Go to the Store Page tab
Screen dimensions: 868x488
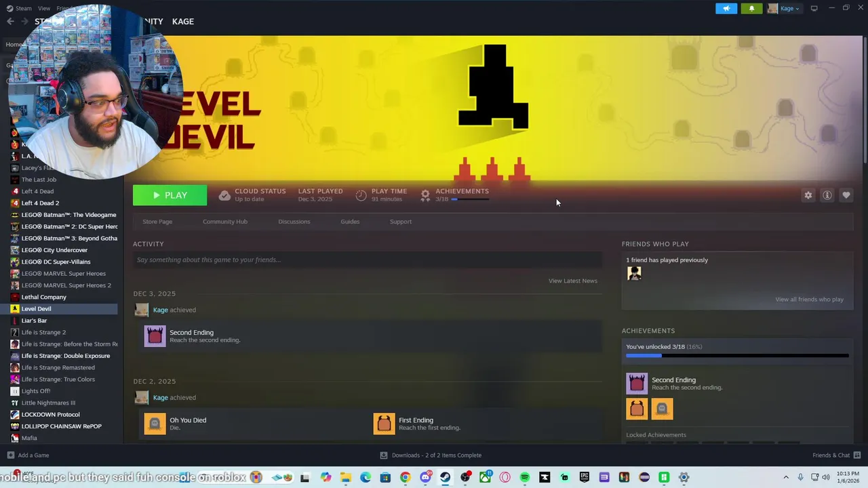pos(157,222)
